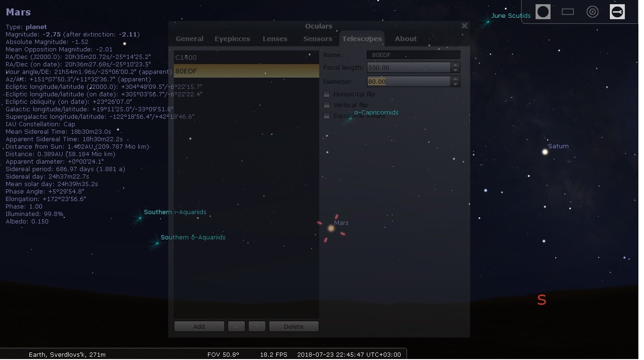Open the About tab
The image size is (644, 360).
coord(406,39)
